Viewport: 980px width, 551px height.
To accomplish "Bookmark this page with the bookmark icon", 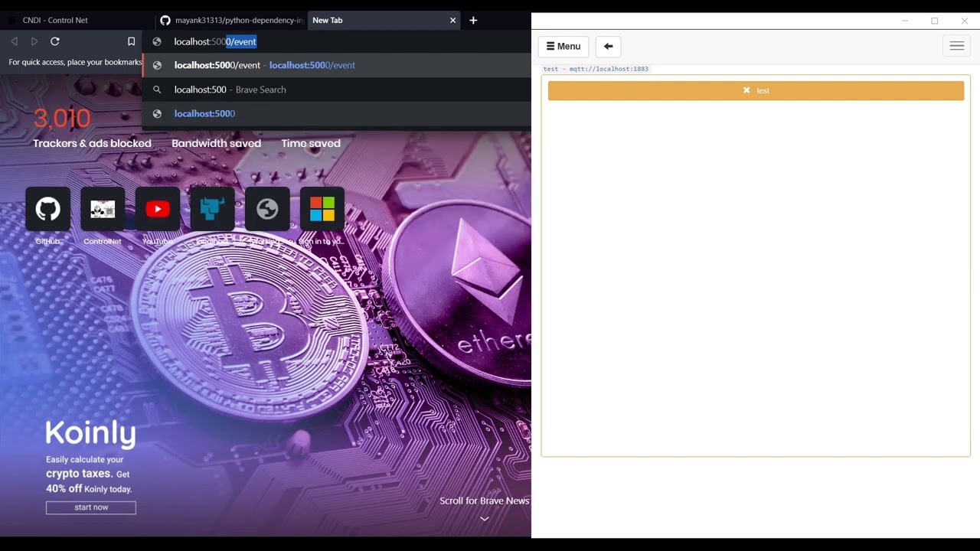I will (x=131, y=41).
